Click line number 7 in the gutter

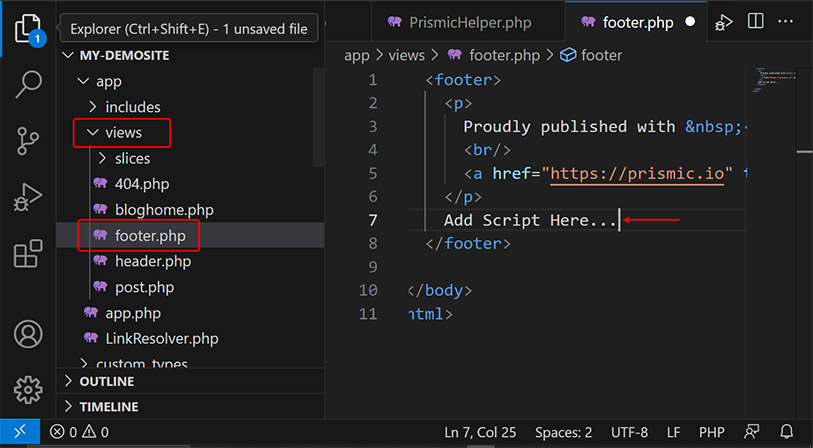(x=373, y=220)
